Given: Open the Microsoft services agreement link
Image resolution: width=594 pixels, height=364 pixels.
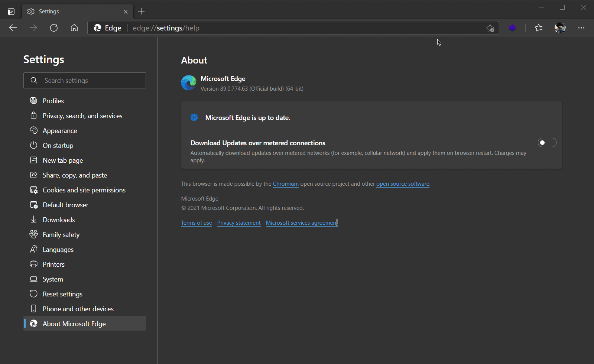Looking at the screenshot, I should point(302,223).
